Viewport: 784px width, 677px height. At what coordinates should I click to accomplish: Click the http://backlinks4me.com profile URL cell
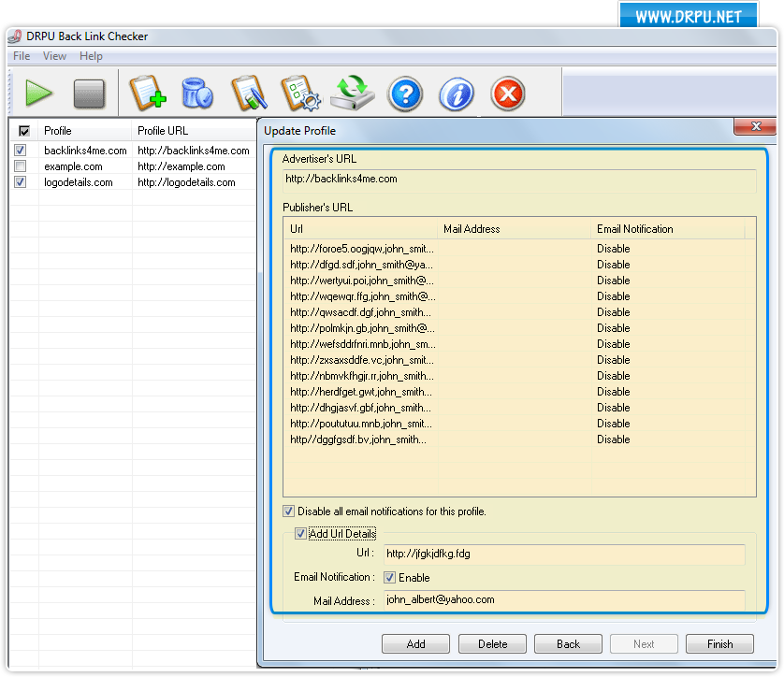point(193,151)
